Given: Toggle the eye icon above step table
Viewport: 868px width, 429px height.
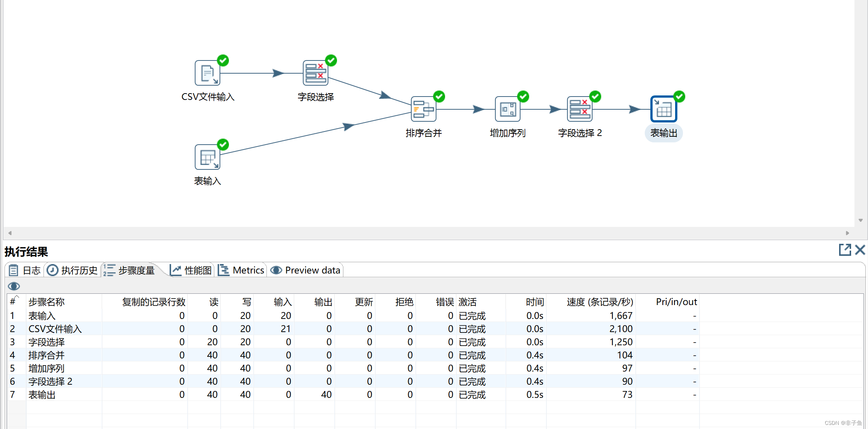Looking at the screenshot, I should coord(14,286).
